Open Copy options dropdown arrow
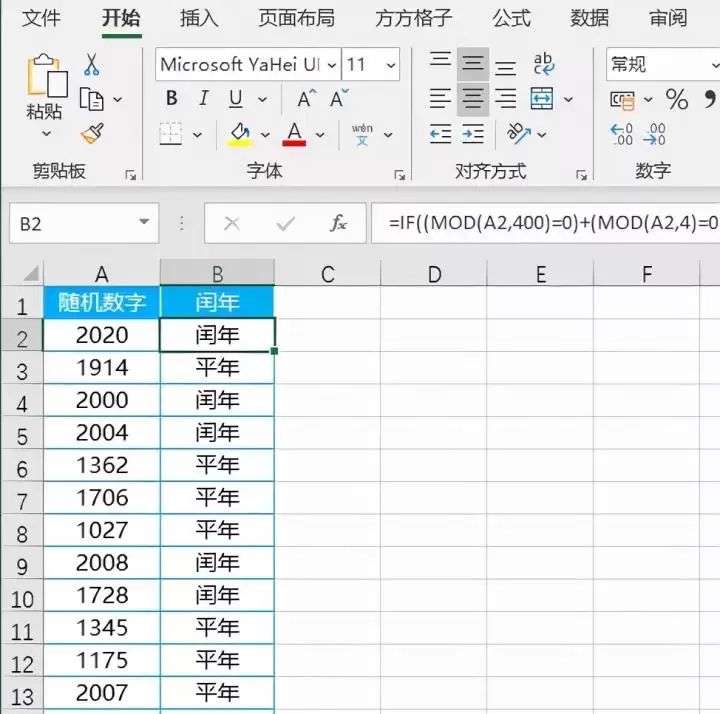 (x=118, y=99)
